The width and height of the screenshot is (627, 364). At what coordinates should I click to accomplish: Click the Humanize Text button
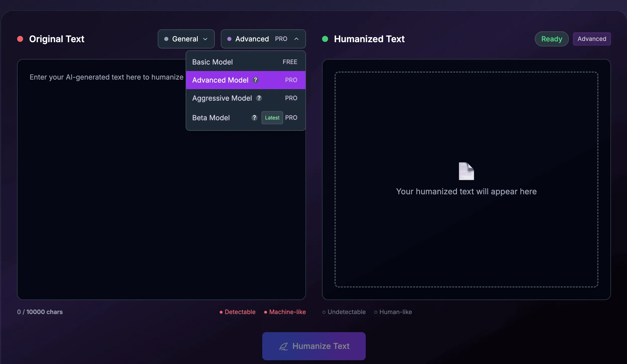pyautogui.click(x=314, y=346)
